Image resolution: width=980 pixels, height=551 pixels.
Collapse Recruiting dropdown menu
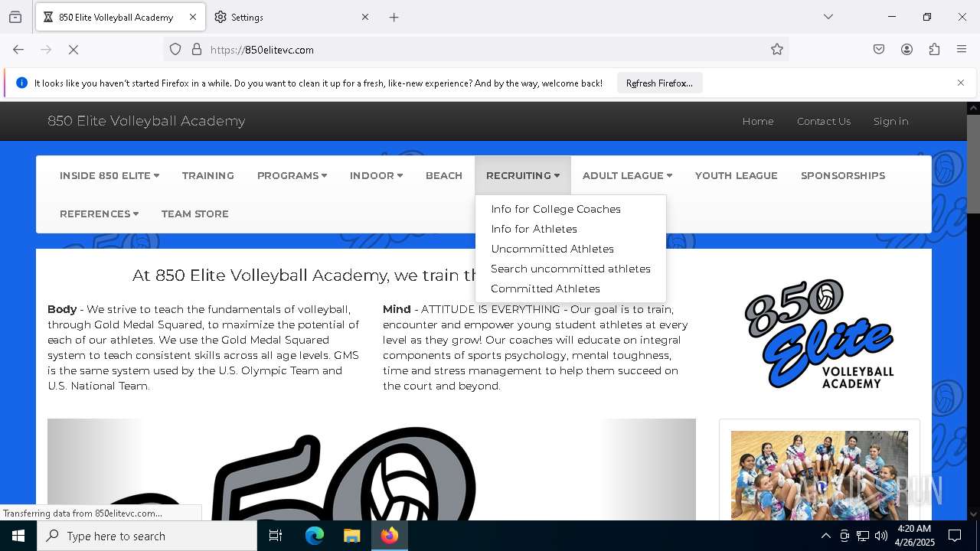(x=523, y=175)
